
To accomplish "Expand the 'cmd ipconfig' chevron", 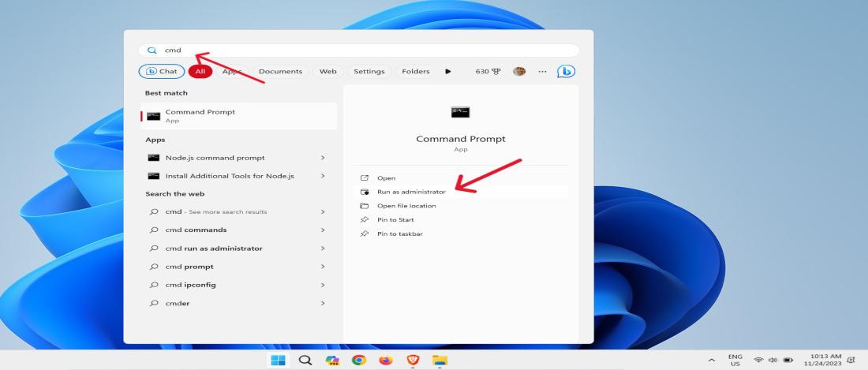I will [x=323, y=285].
